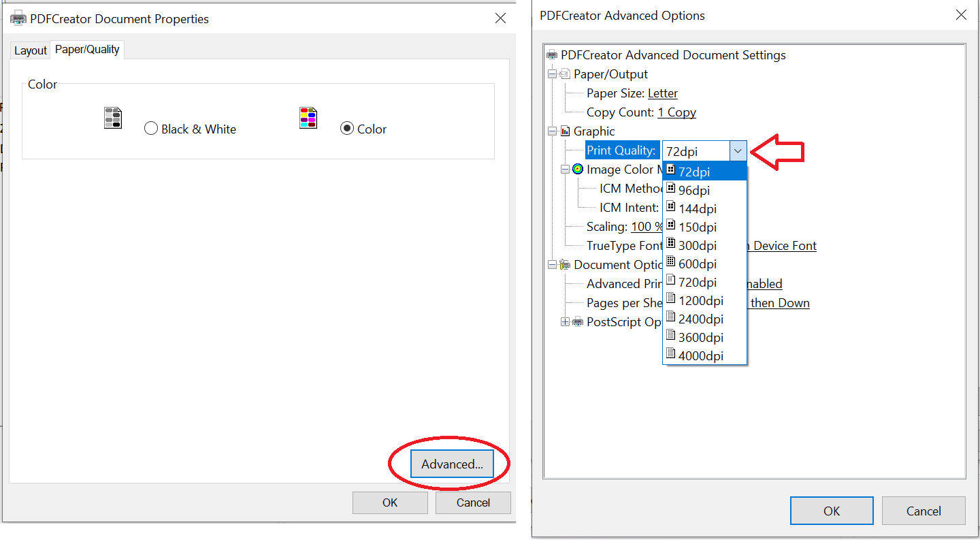This screenshot has width=980, height=542.
Task: Collapse the Document Options tree node
Action: pyautogui.click(x=552, y=265)
